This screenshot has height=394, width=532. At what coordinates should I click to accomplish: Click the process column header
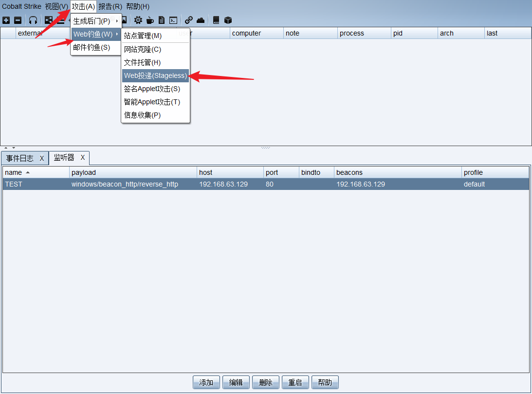click(x=365, y=33)
